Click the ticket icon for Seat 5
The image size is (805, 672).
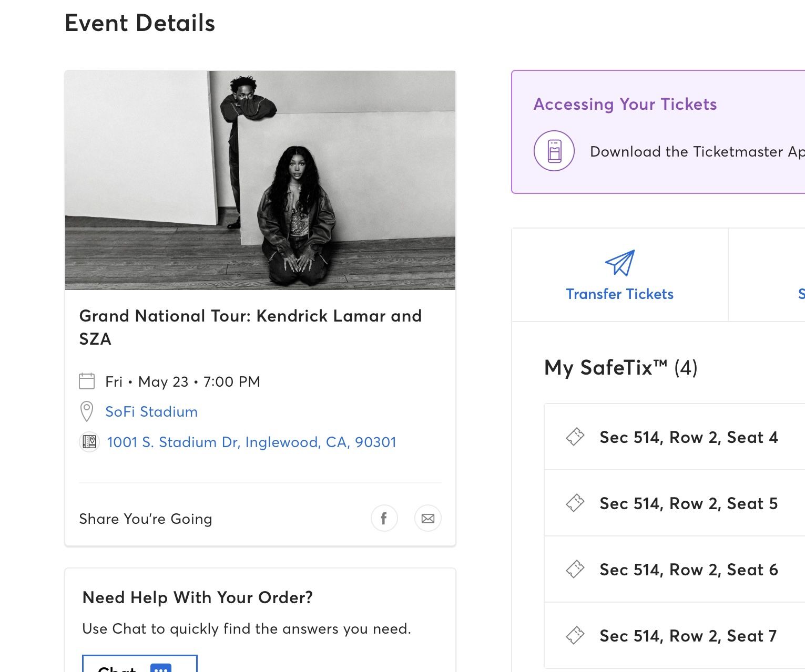tap(575, 503)
